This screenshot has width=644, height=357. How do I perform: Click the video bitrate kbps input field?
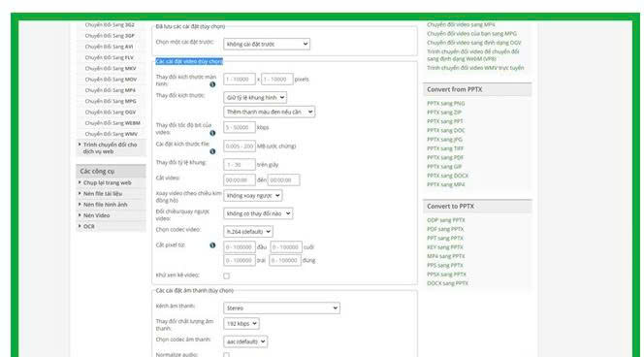point(240,128)
